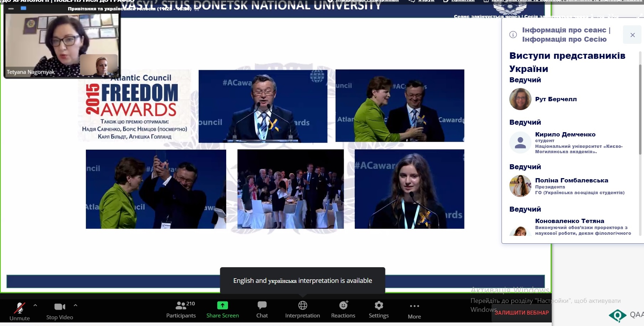Stop the video camera
This screenshot has height=326, width=644.
pyautogui.click(x=59, y=311)
